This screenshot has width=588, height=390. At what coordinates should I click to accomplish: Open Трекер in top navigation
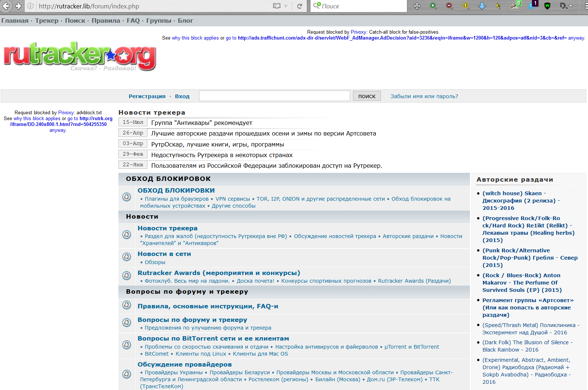tap(47, 21)
